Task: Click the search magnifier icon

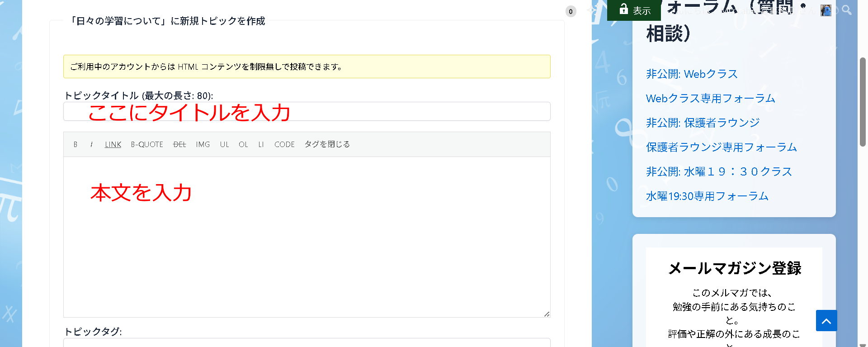Action: pos(847,10)
